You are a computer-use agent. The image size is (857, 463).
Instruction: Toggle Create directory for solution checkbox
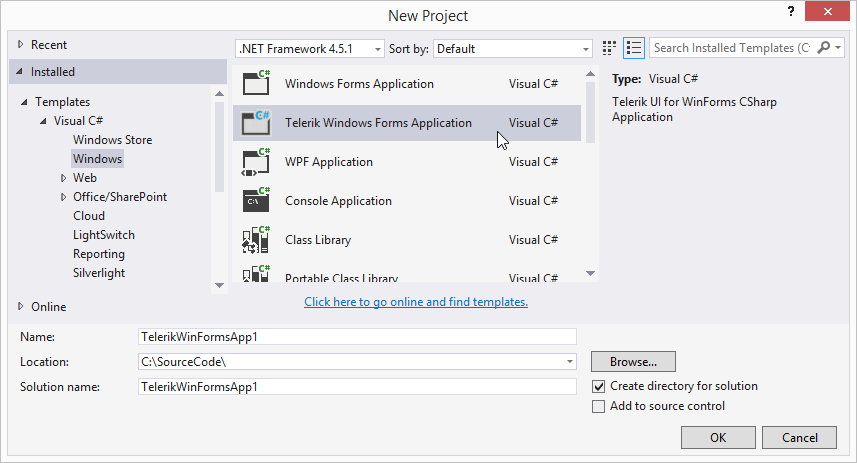click(x=598, y=386)
